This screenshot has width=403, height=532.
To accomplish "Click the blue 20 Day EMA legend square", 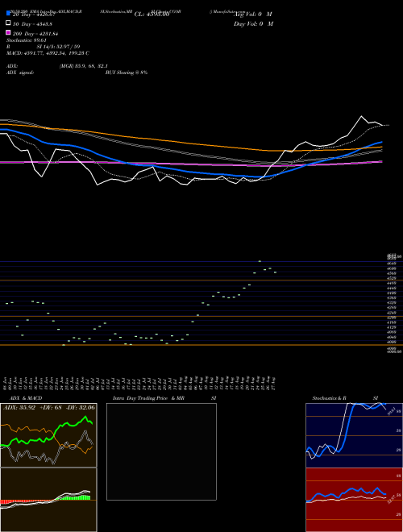I will pyautogui.click(x=8, y=13).
